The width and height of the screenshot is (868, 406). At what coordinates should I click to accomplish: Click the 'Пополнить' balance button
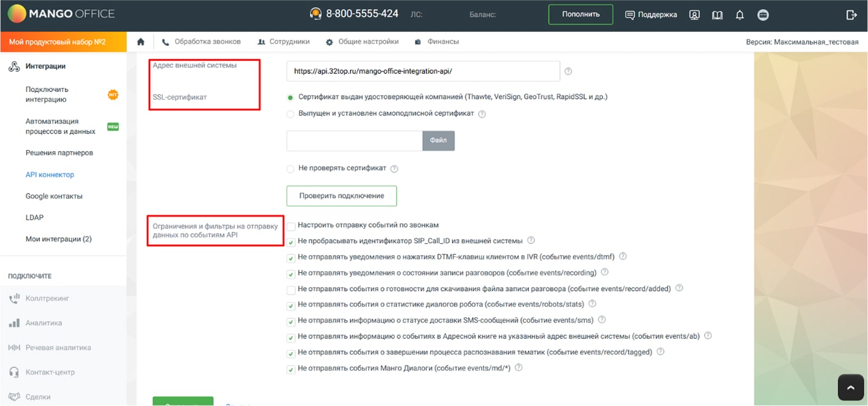[x=580, y=15]
